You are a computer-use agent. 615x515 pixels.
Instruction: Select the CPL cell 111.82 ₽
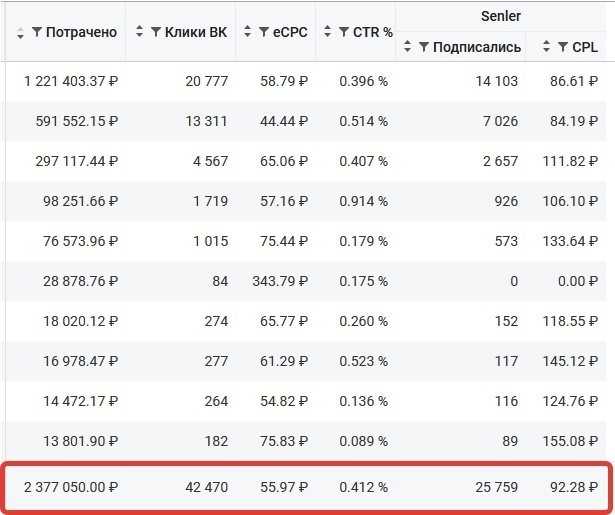pyautogui.click(x=570, y=161)
